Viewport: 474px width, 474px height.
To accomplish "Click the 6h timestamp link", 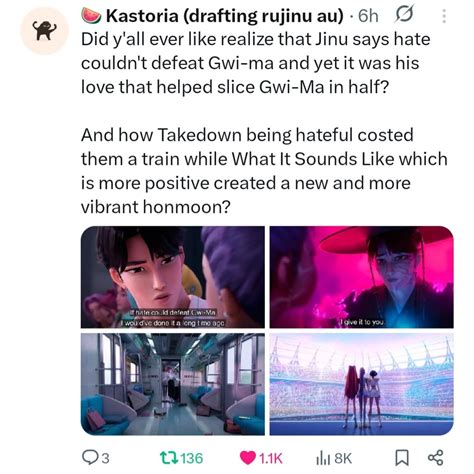I will [368, 16].
